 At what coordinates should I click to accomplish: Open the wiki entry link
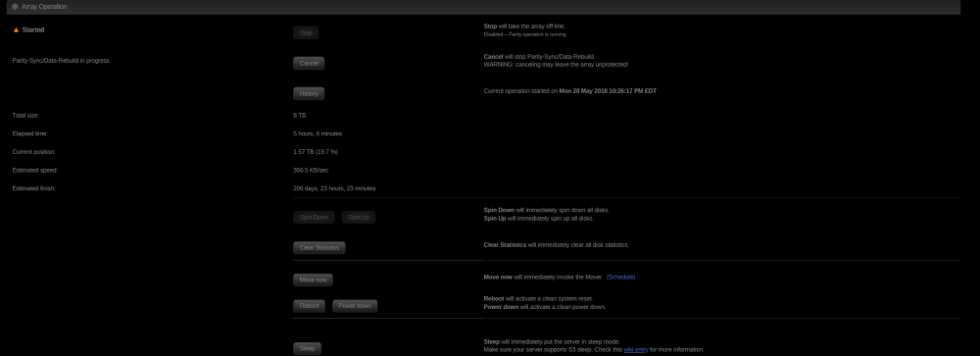click(x=636, y=350)
